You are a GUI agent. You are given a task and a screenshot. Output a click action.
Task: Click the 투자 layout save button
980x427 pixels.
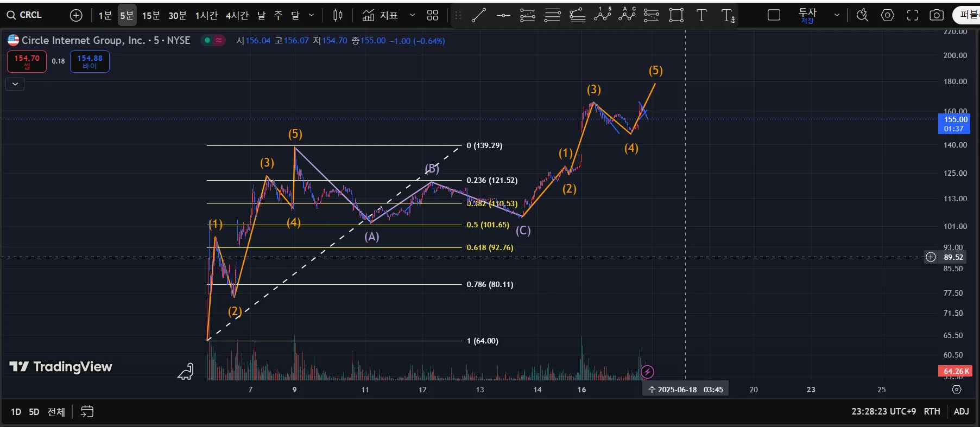click(x=808, y=15)
